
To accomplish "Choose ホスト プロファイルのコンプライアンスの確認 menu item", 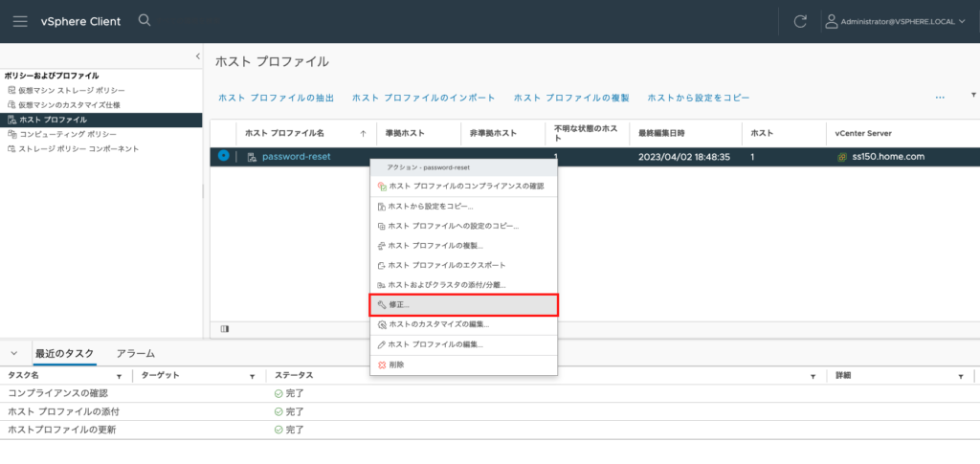I will click(464, 187).
